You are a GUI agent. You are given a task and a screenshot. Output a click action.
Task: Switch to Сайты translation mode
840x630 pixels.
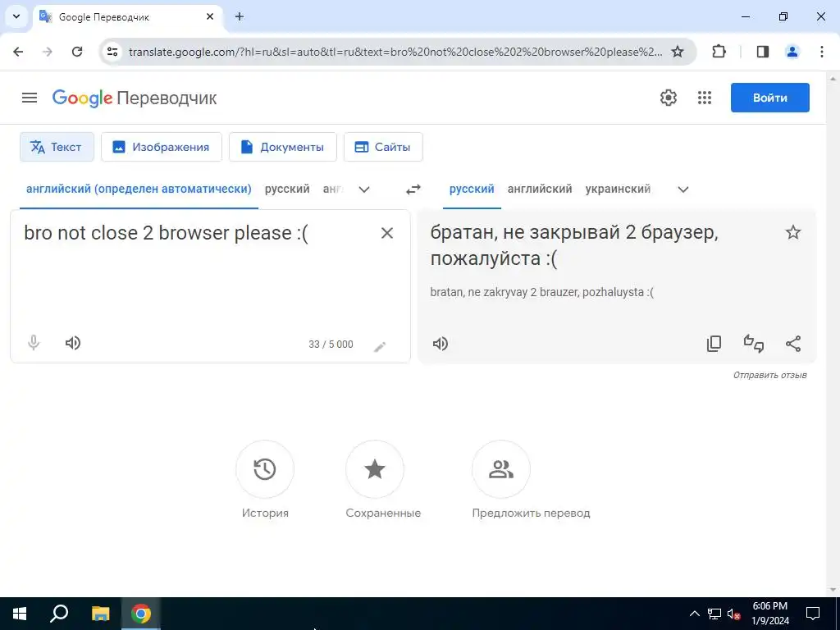[383, 147]
